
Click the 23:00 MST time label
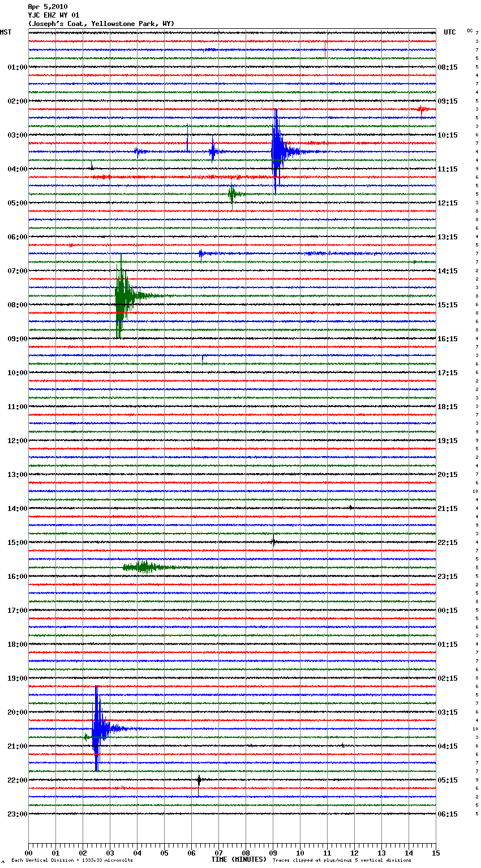pyautogui.click(x=17, y=814)
